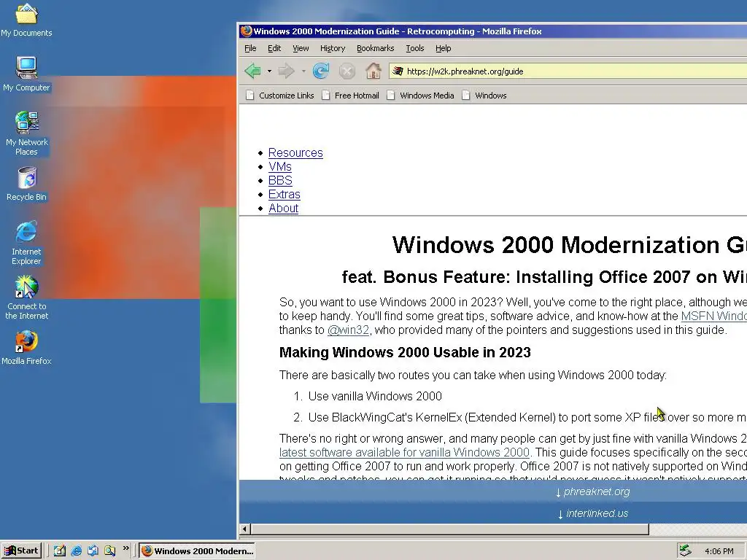747x560 pixels.
Task: Follow the VMs link
Action: [x=279, y=166]
